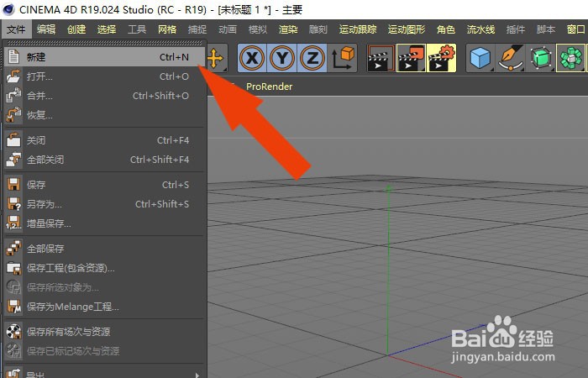
Task: Choose 关闭 menu entry
Action: tap(105, 140)
